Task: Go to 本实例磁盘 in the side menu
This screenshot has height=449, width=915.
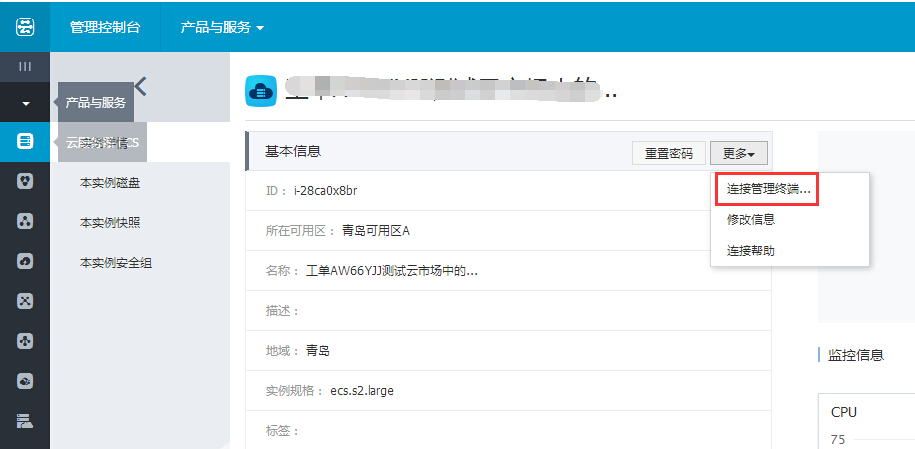Action: pyautogui.click(x=109, y=183)
